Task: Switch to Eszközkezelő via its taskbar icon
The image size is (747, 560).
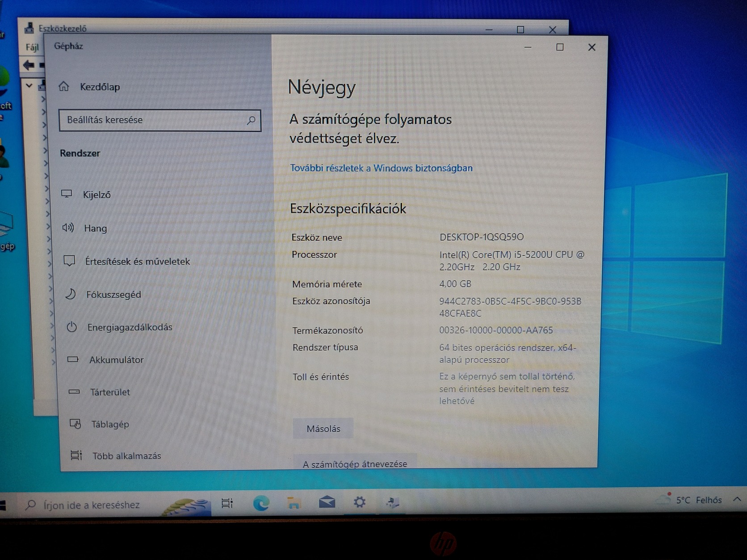Action: (x=392, y=502)
